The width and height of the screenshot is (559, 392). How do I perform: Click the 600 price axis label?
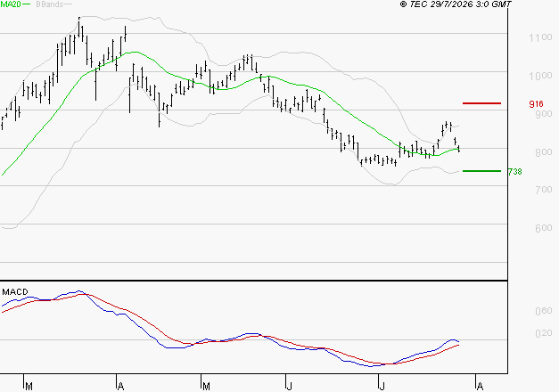pyautogui.click(x=544, y=228)
